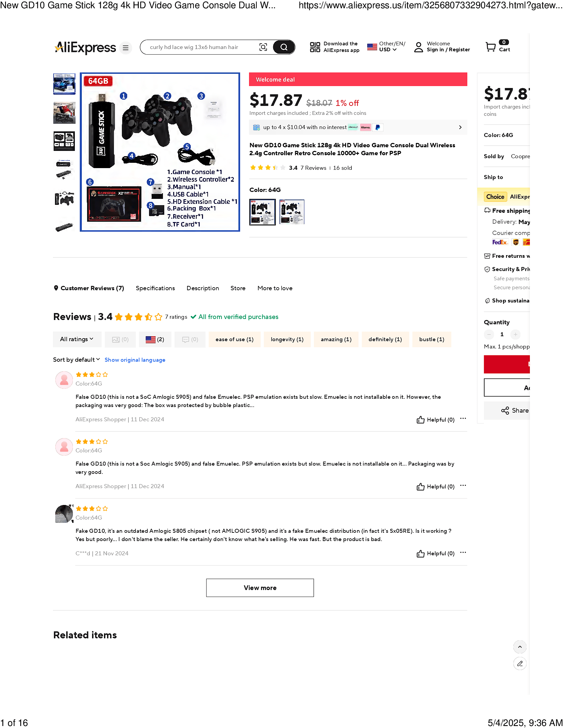
Task: Click the View more reviews button
Action: tap(260, 588)
